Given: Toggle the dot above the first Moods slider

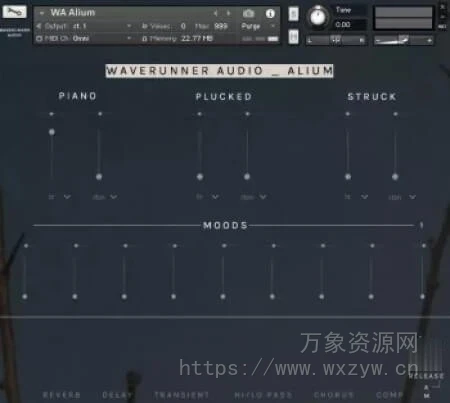Looking at the screenshot, I should (x=26, y=246).
